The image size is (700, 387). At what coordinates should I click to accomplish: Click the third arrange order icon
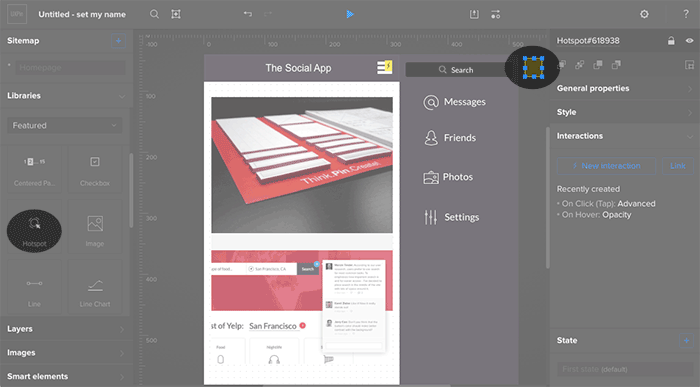(598, 65)
